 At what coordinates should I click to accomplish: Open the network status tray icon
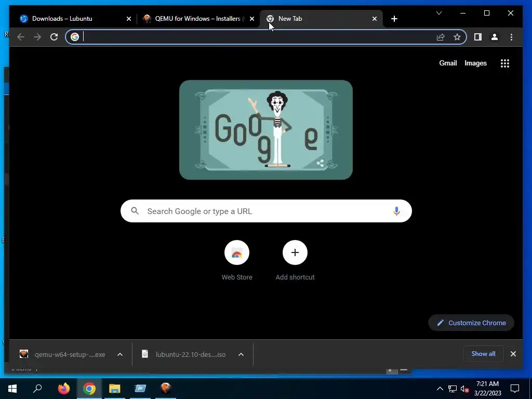453,389
